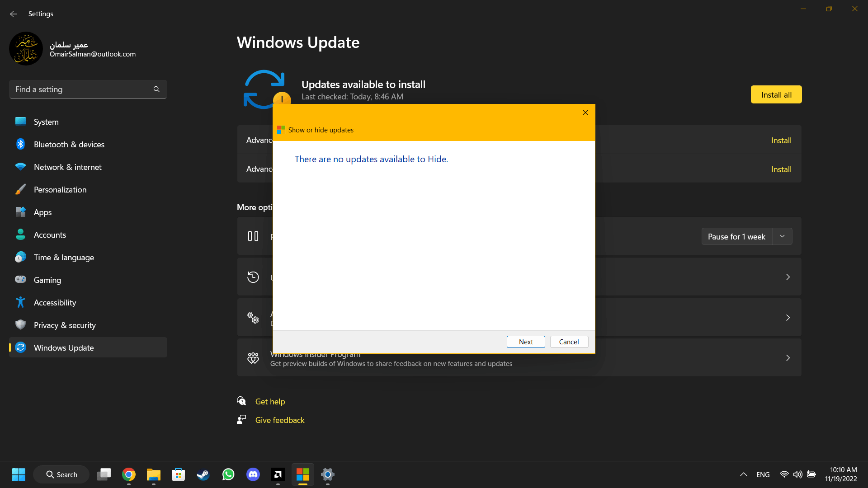This screenshot has height=488, width=868.
Task: Click the Steam icon in taskbar
Action: (x=203, y=474)
